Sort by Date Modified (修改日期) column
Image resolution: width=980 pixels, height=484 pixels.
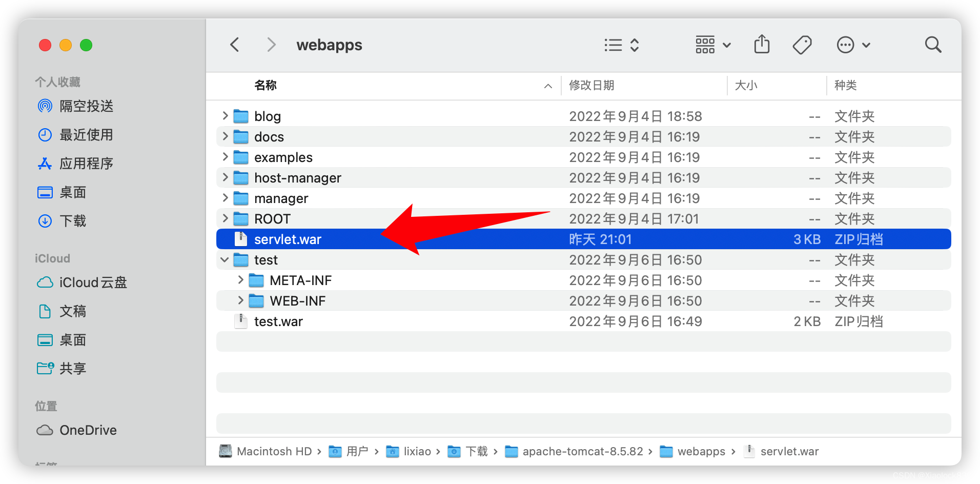click(591, 85)
